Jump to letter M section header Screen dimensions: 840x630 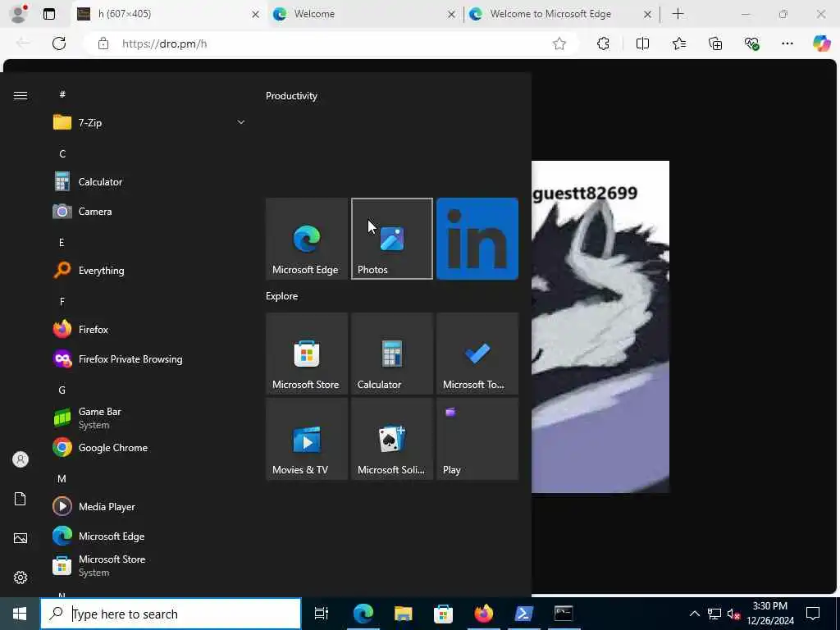tap(62, 478)
